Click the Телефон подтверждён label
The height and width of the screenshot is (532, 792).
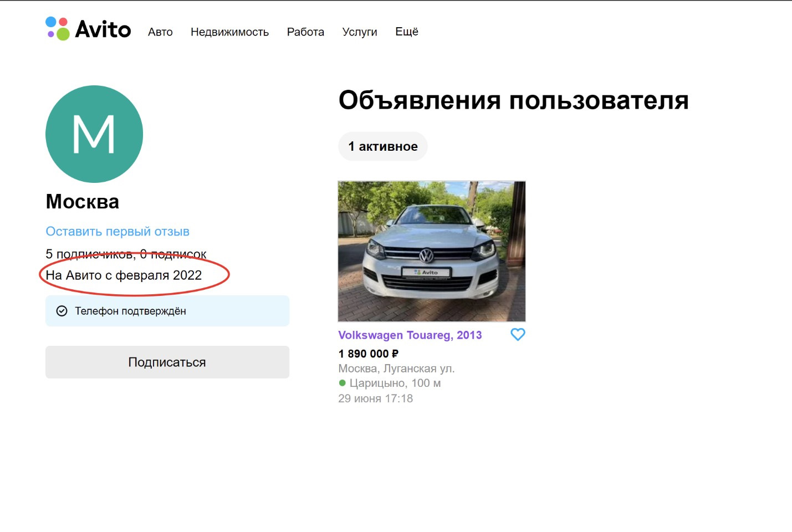130,311
